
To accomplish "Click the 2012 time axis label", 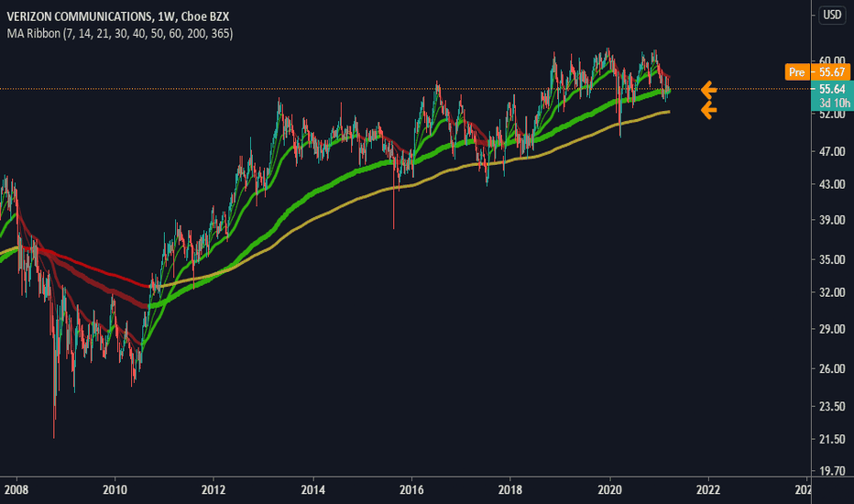I will (x=213, y=490).
